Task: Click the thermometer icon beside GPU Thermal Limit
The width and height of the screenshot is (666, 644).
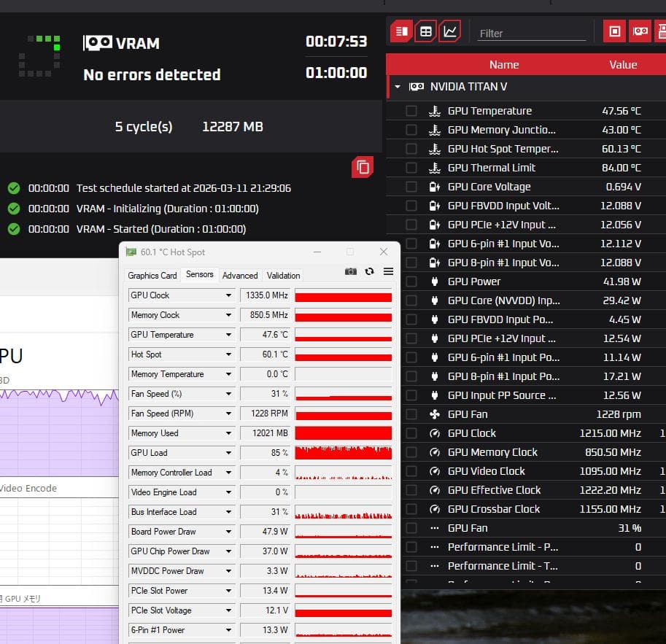Action: point(434,168)
